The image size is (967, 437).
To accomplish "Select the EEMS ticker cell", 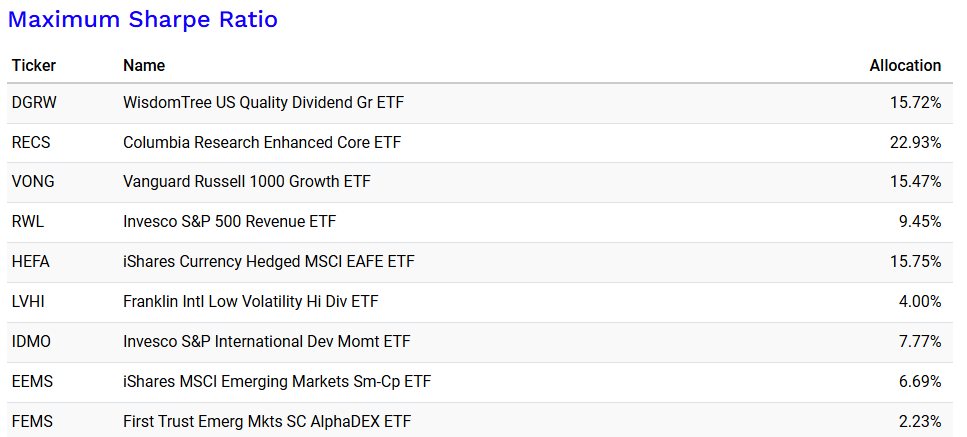I will [x=32, y=382].
